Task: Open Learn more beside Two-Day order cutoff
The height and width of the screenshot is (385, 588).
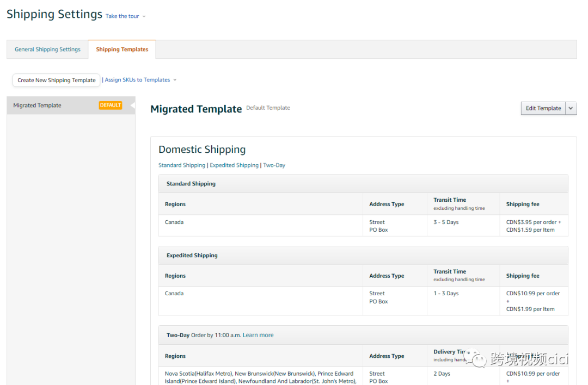Action: click(x=258, y=335)
